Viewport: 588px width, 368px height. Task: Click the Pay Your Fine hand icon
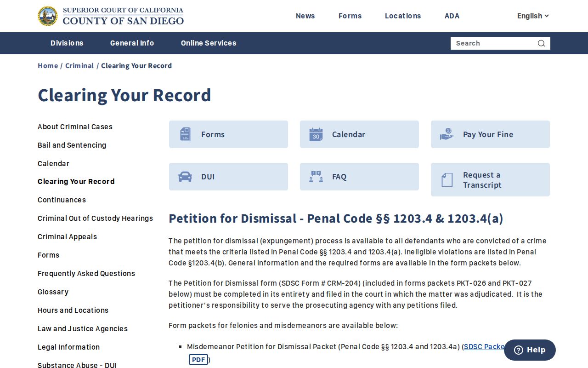(447, 134)
